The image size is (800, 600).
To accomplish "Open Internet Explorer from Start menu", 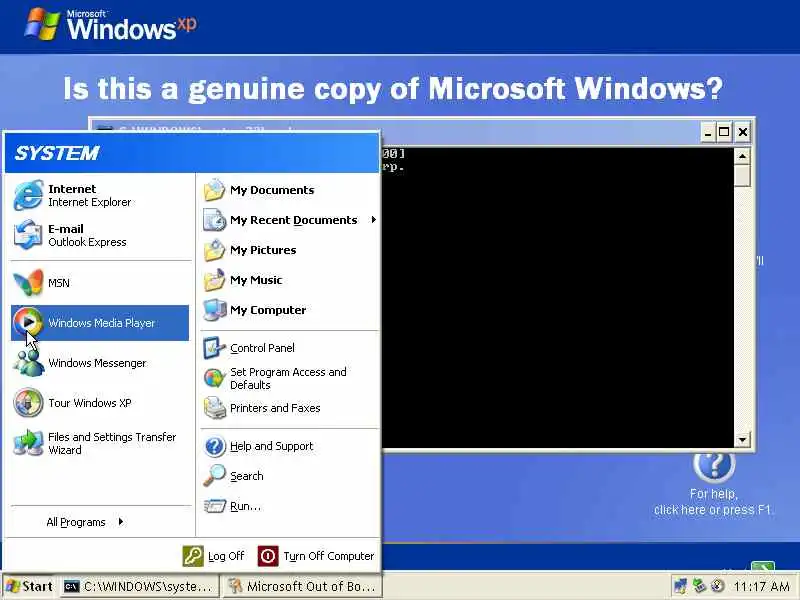I will pyautogui.click(x=100, y=195).
